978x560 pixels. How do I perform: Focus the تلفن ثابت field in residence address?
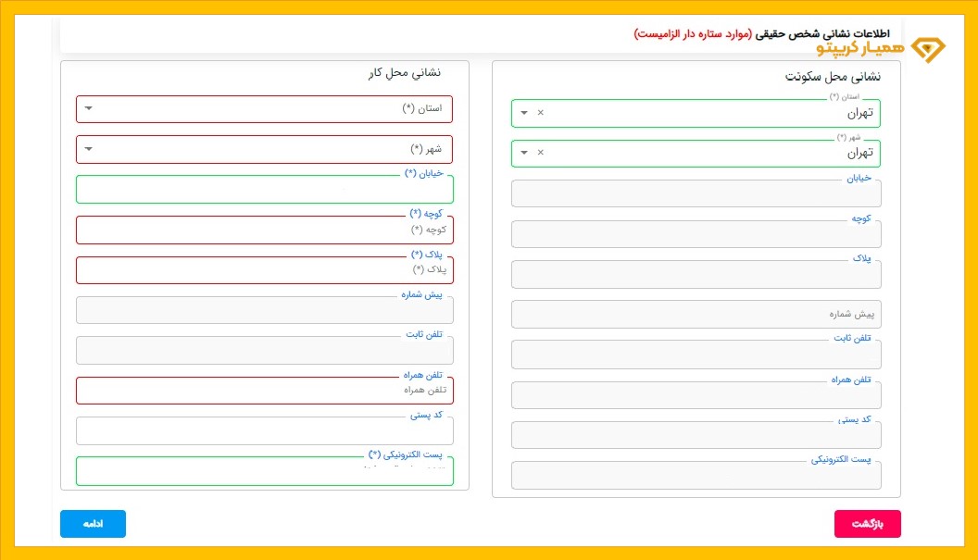[695, 354]
